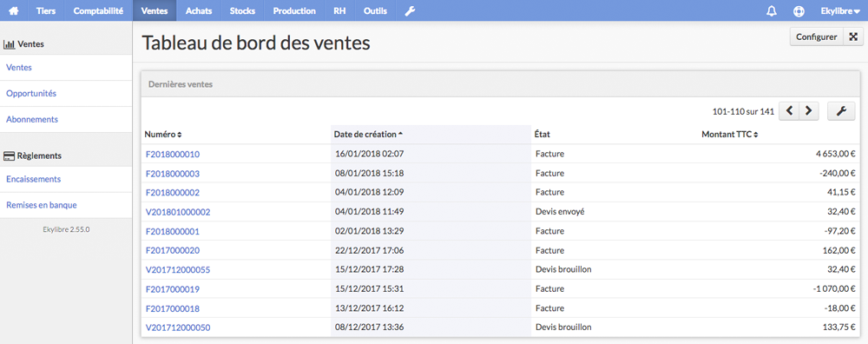The height and width of the screenshot is (344, 868).
Task: Open Remises en banque in sidebar
Action: point(42,205)
